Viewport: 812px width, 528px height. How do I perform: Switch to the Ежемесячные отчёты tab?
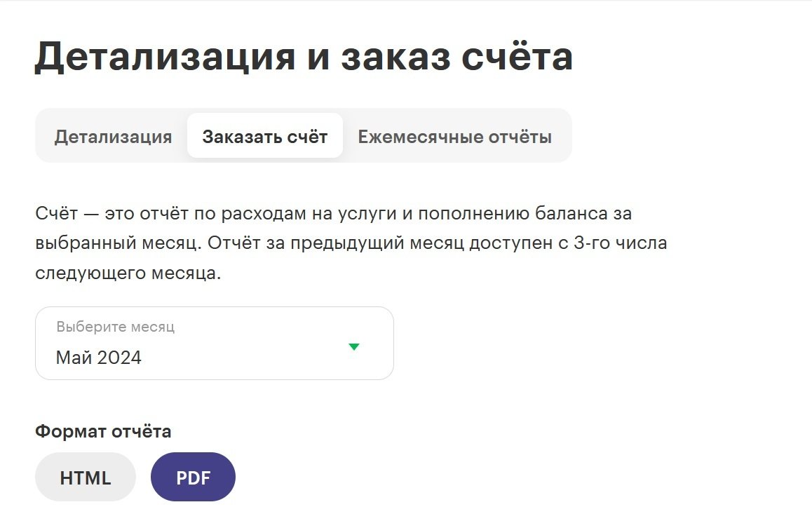coord(454,137)
